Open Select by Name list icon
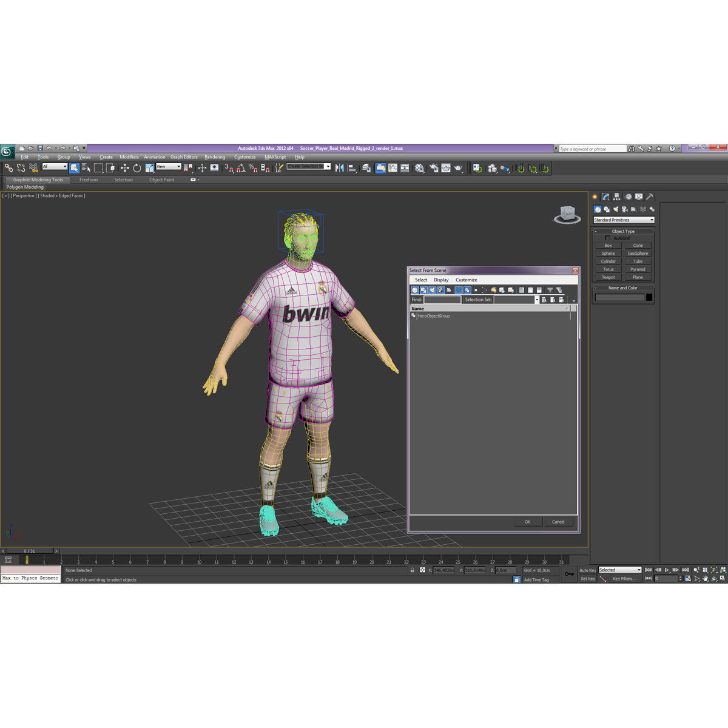The image size is (728, 728). coord(86,168)
